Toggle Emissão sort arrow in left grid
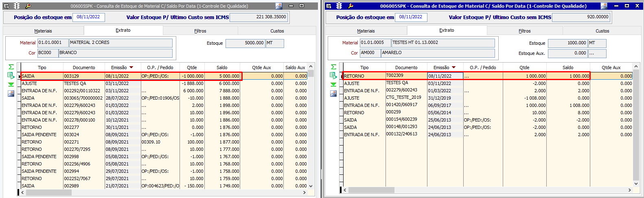The width and height of the screenshot is (644, 198). 131,67
